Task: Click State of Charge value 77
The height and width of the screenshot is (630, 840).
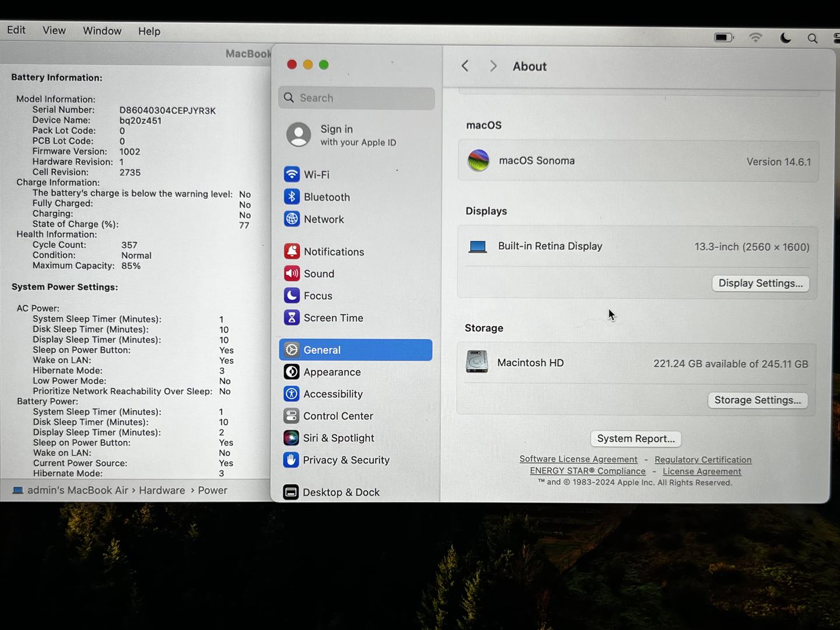Action: coord(244,225)
